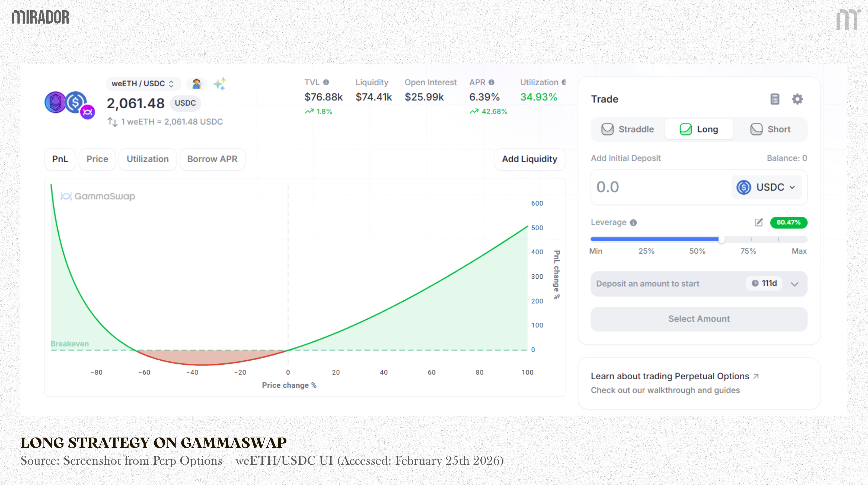Click the Leverage info icon
The height and width of the screenshot is (485, 868).
pyautogui.click(x=633, y=223)
